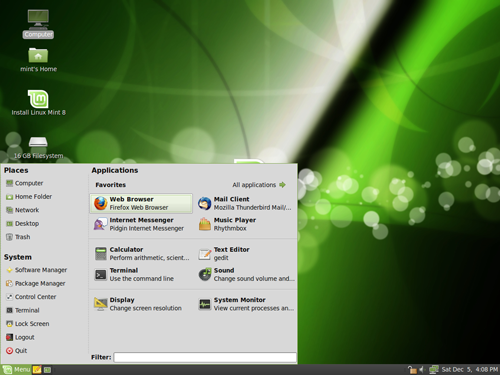Open Software Manager in System section

[37, 270]
